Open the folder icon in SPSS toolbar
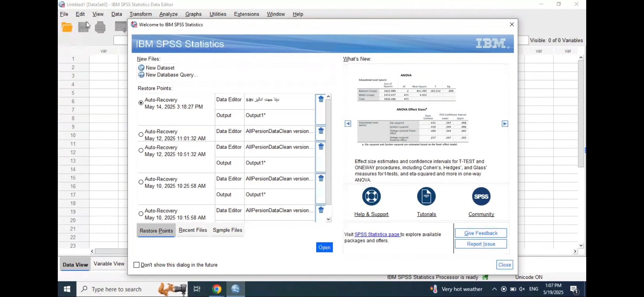This screenshot has height=297, width=644. 67,27
